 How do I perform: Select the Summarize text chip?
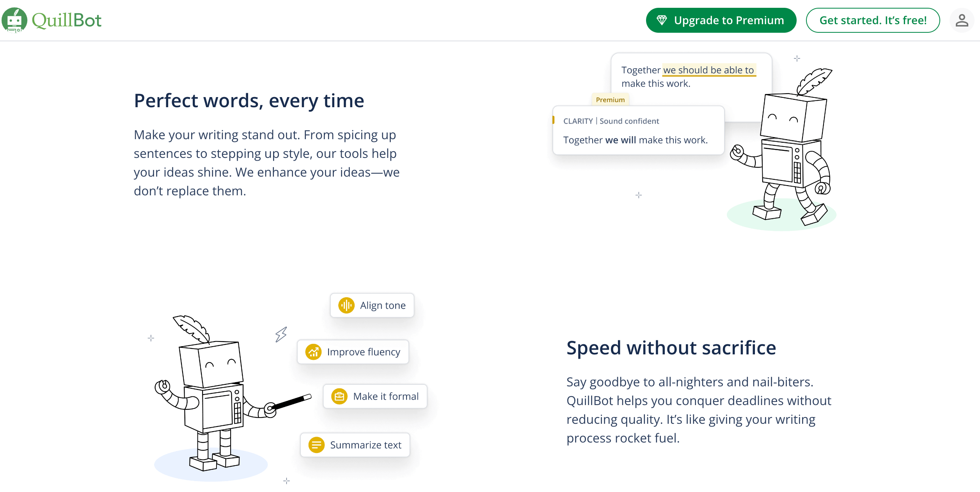click(x=355, y=445)
